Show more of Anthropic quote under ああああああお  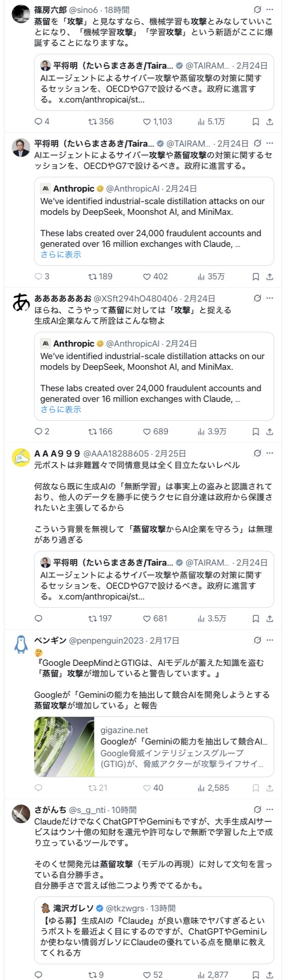pos(61,409)
